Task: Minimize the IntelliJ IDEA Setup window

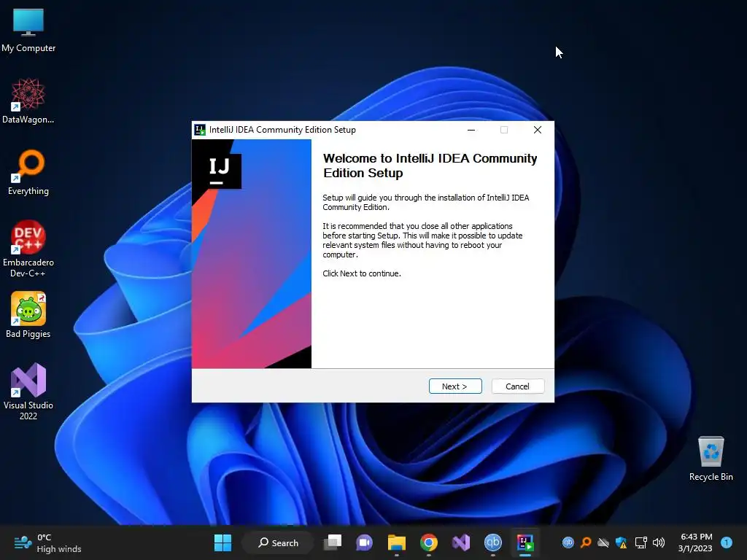Action: click(471, 130)
